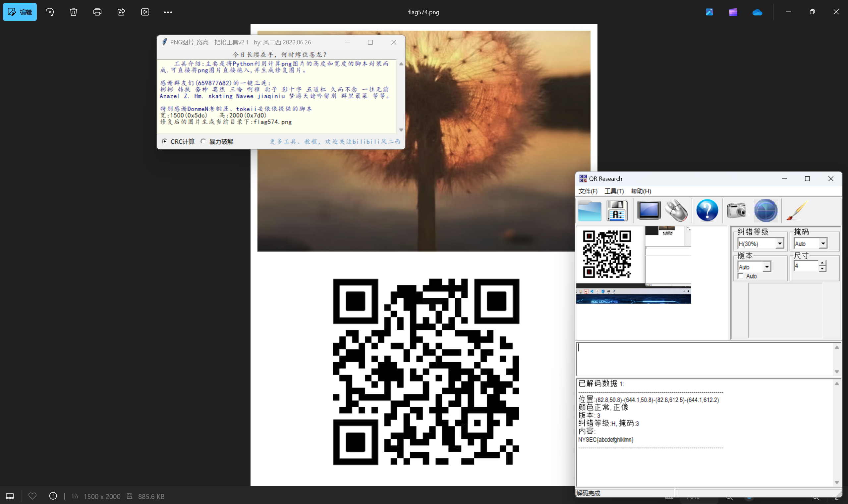Open the Clipchamp icon in Photos title bar

[733, 12]
